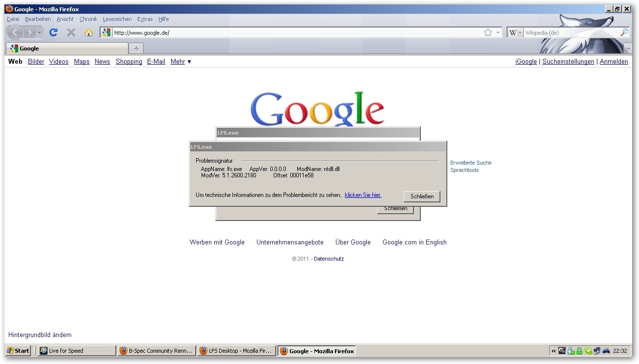Open the iGoogle link
The height and width of the screenshot is (364, 639).
point(526,62)
